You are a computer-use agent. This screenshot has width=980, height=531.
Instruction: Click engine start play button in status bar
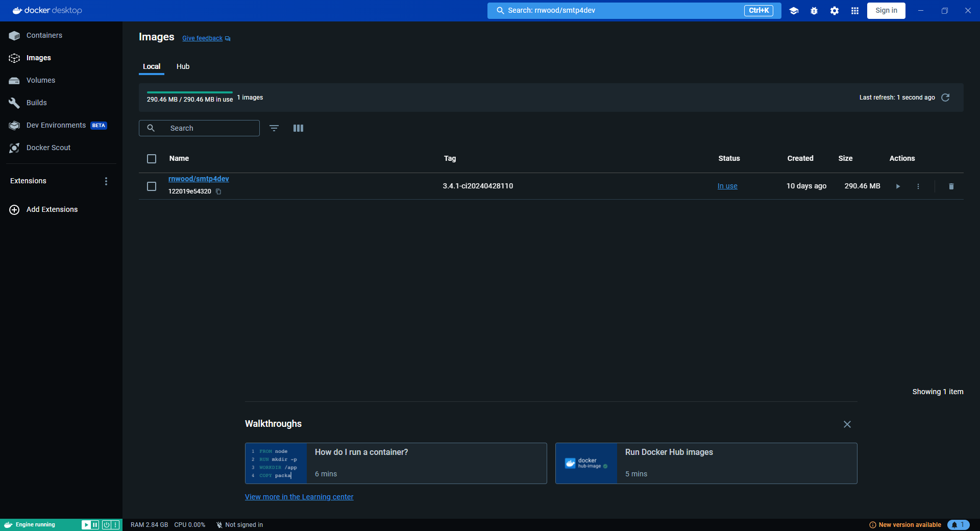(x=86, y=525)
